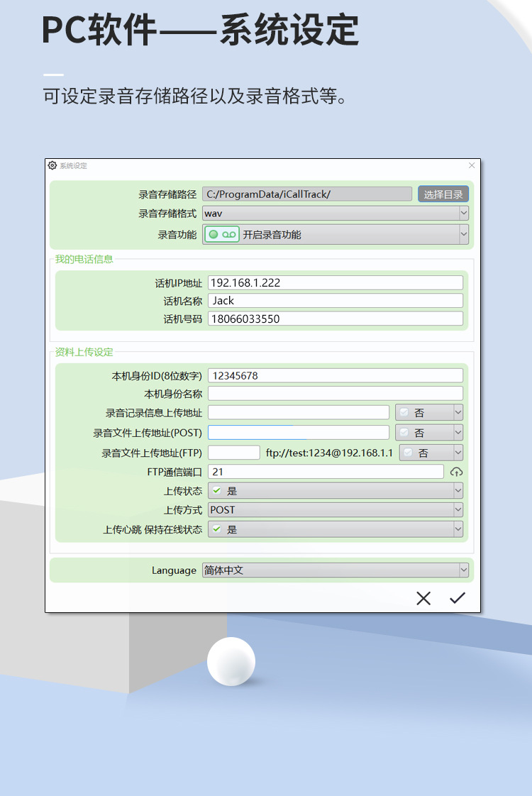The width and height of the screenshot is (532, 796).
Task: Open the 否 dropdown for 录音记录信息上传地址
Action: tap(429, 413)
